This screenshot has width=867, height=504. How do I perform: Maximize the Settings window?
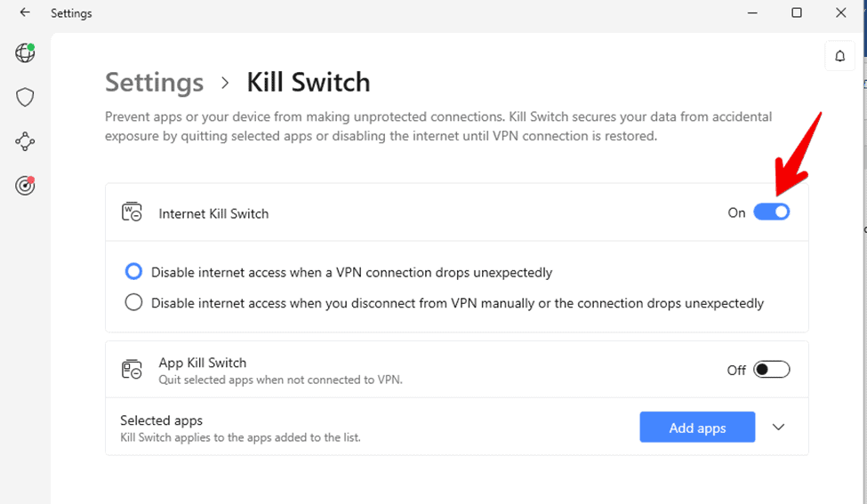pyautogui.click(x=797, y=12)
